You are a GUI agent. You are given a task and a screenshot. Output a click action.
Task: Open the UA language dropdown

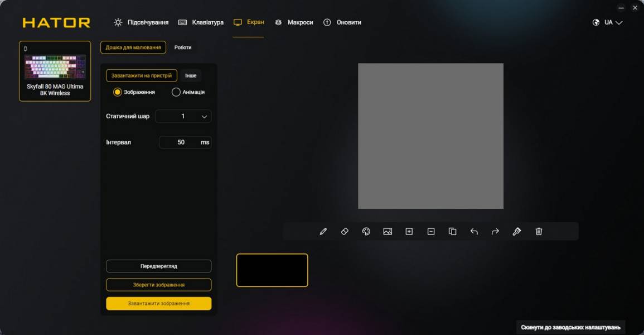(608, 22)
